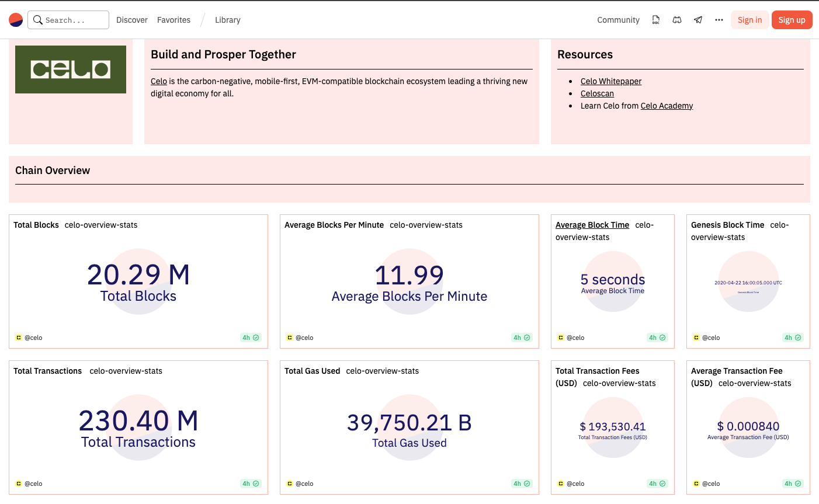Viewport: 819px width, 504px height.
Task: Go to Favorites
Action: coord(173,20)
